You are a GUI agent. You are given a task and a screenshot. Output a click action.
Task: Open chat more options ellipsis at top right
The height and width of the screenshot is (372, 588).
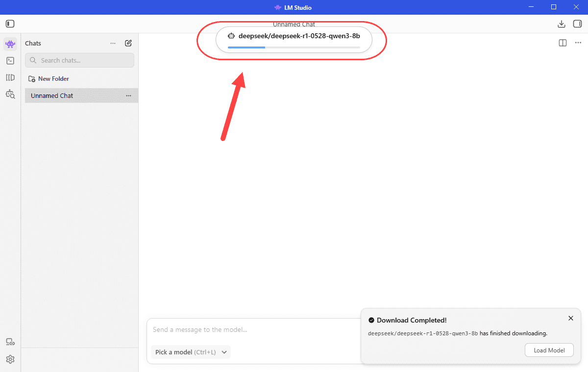(x=578, y=43)
